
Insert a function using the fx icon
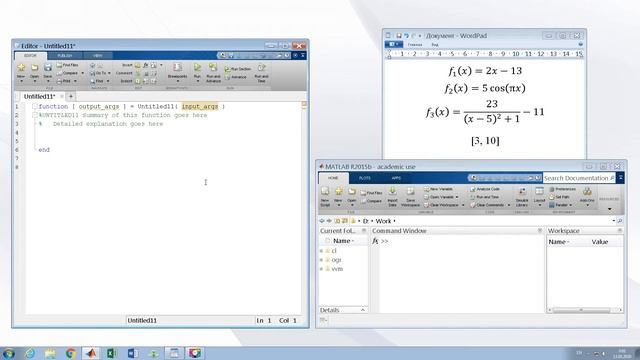tap(145, 65)
